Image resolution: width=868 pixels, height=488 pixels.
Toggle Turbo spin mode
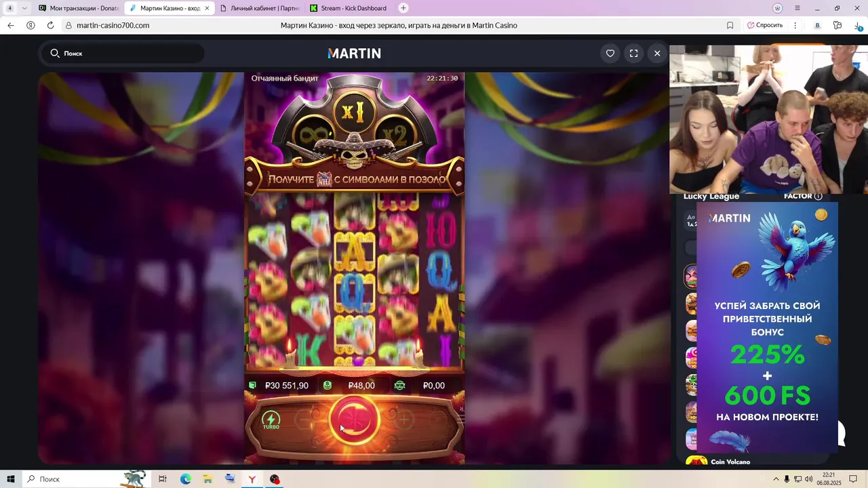[x=271, y=420]
